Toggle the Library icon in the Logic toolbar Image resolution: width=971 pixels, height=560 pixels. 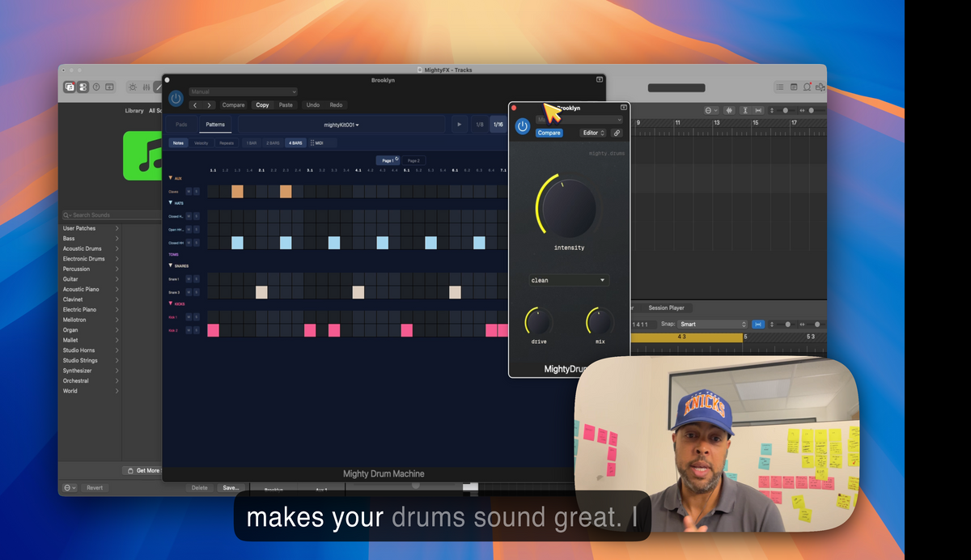[70, 87]
